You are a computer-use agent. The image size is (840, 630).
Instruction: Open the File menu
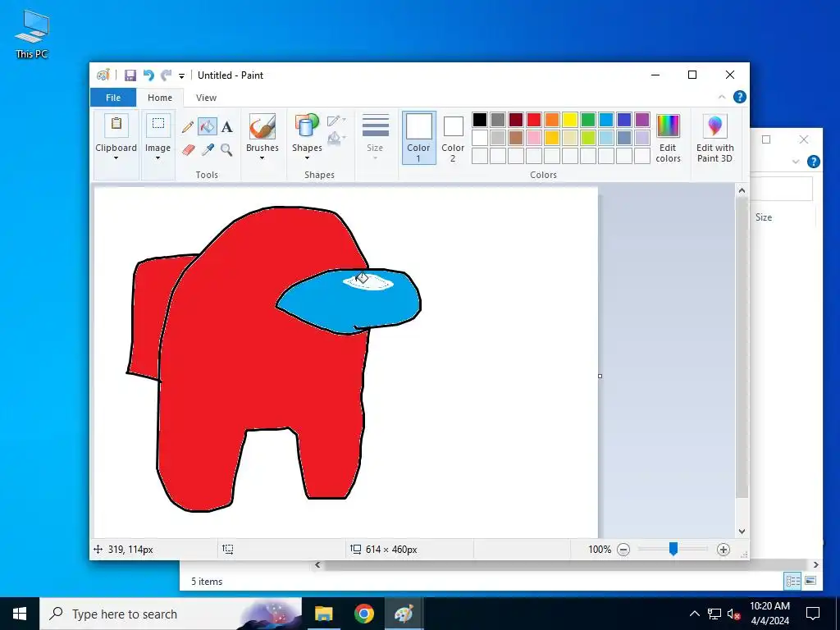tap(113, 98)
